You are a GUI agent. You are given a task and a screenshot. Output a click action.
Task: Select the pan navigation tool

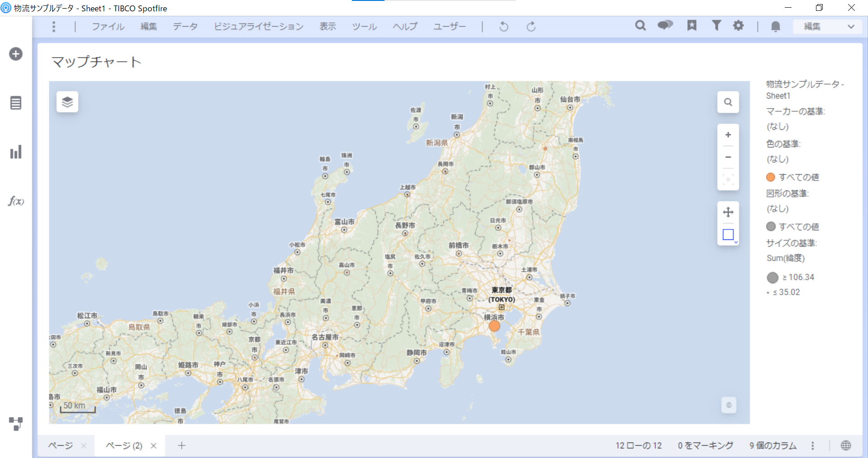pos(728,212)
